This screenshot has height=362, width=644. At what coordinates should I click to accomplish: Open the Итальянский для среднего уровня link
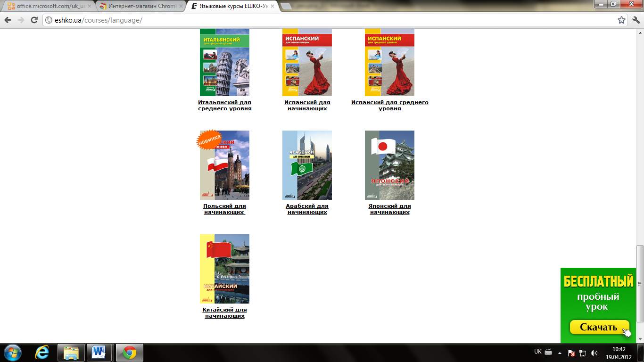pyautogui.click(x=224, y=106)
